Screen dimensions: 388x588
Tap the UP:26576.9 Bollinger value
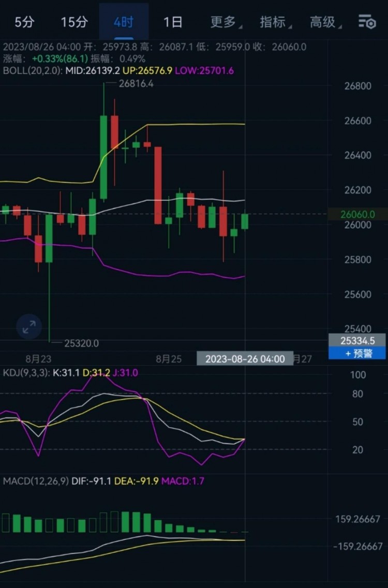pyautogui.click(x=147, y=70)
